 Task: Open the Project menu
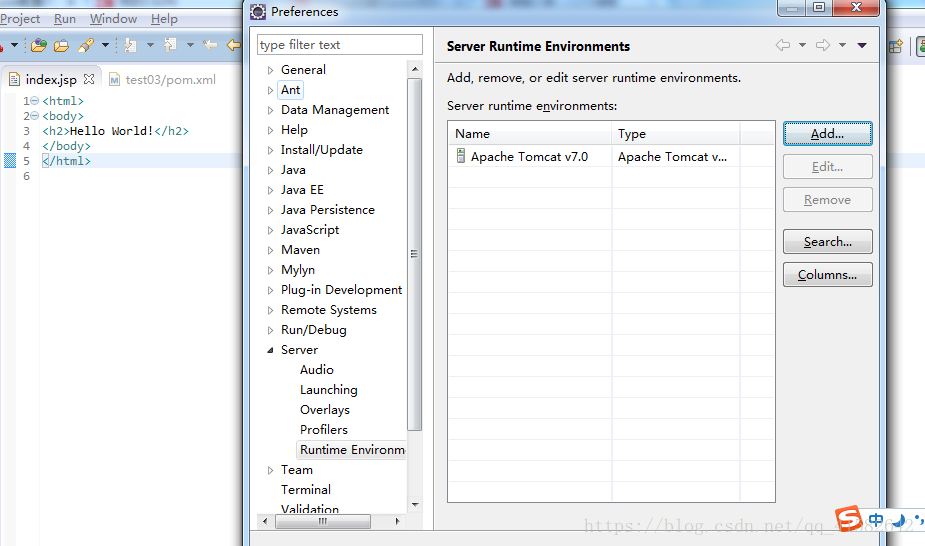20,19
